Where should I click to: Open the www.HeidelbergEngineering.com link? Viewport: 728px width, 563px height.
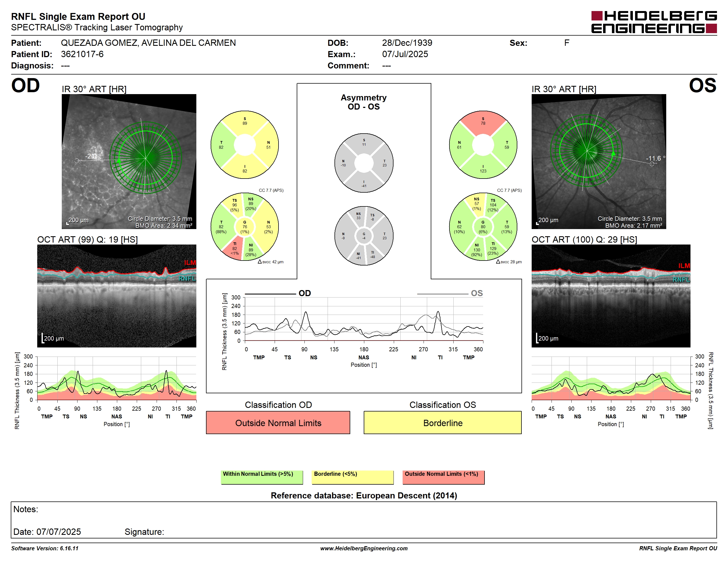[364, 548]
